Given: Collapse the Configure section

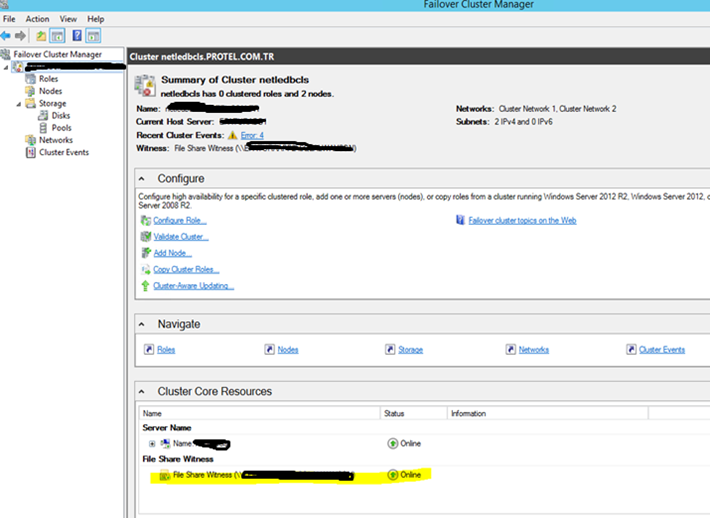Looking at the screenshot, I should pyautogui.click(x=143, y=177).
